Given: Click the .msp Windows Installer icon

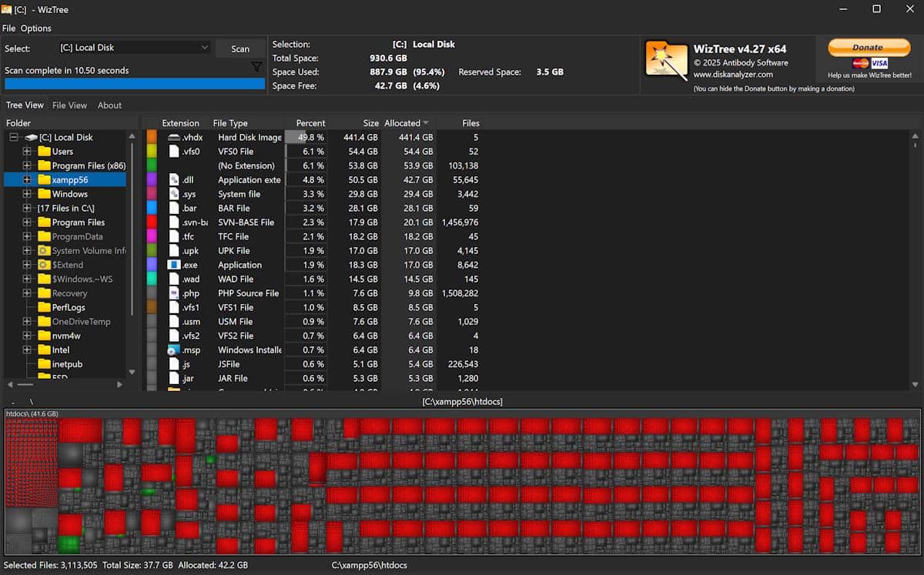Looking at the screenshot, I should pyautogui.click(x=174, y=350).
